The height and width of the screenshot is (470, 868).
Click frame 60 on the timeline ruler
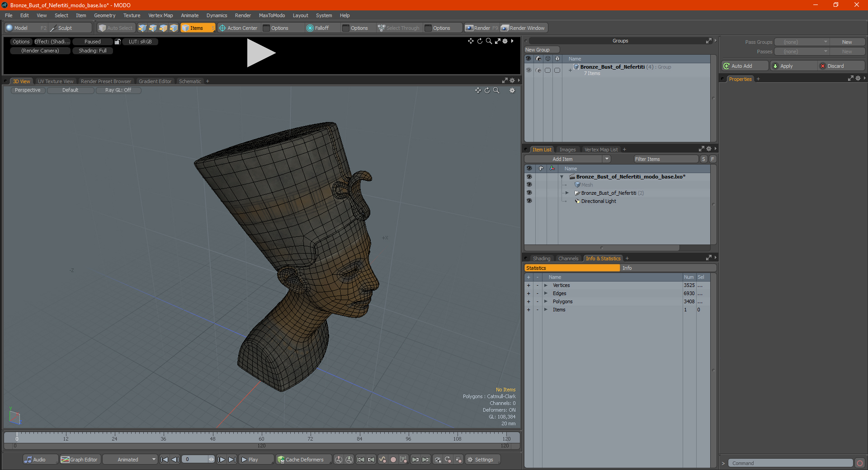point(261,436)
